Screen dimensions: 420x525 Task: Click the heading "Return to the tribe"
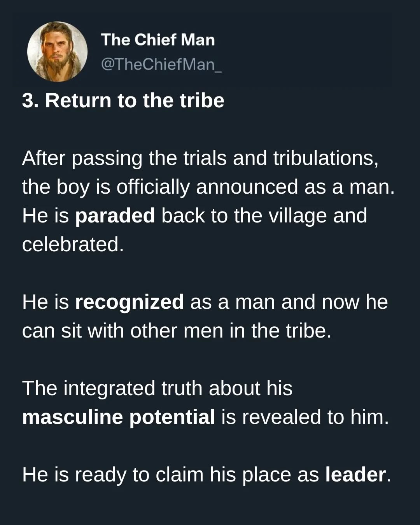(135, 100)
